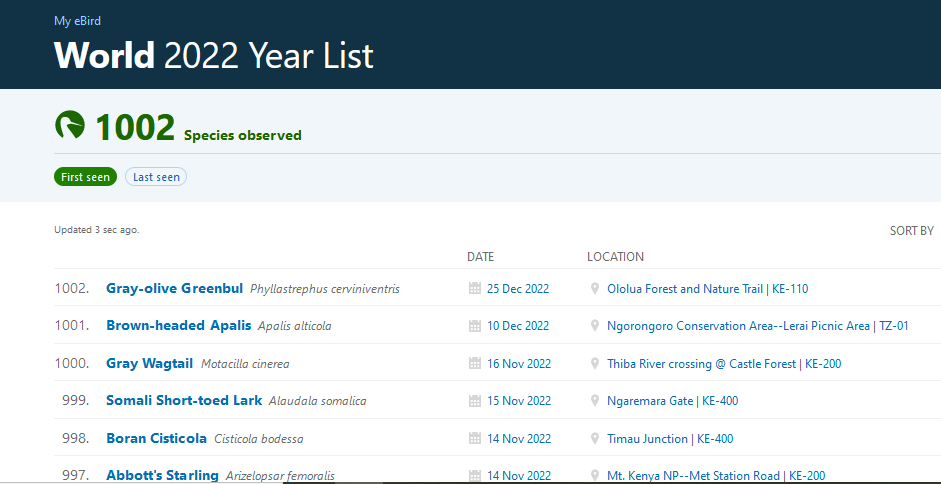Open Abbott's Starling species page

(x=163, y=476)
